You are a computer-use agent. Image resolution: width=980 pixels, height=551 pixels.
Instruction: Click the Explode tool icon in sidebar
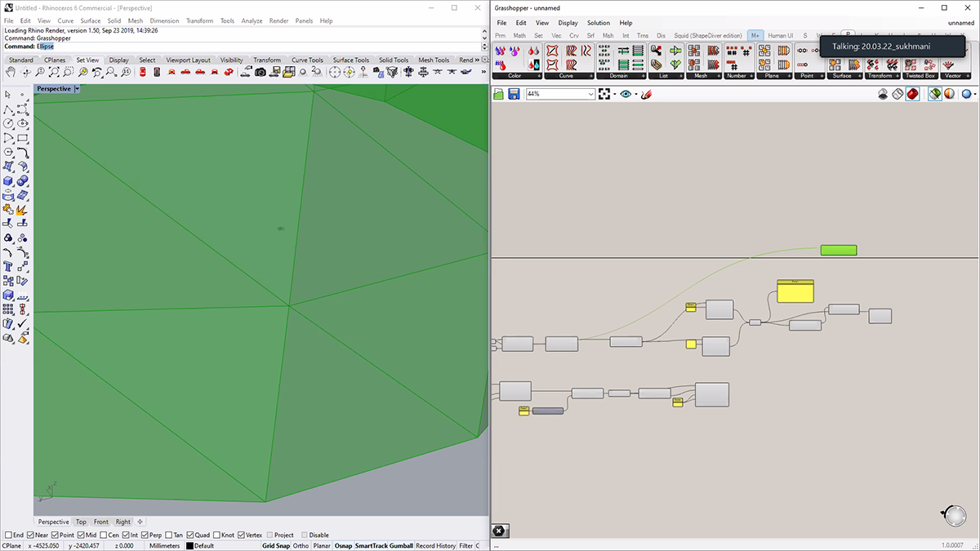(x=22, y=209)
